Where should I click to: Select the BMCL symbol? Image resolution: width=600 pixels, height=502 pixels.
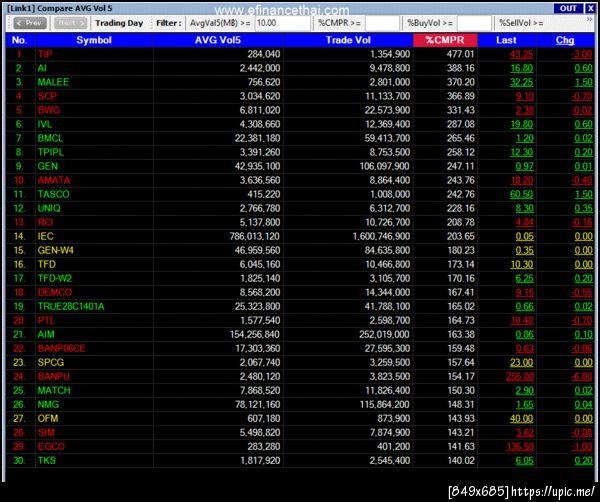[50, 138]
